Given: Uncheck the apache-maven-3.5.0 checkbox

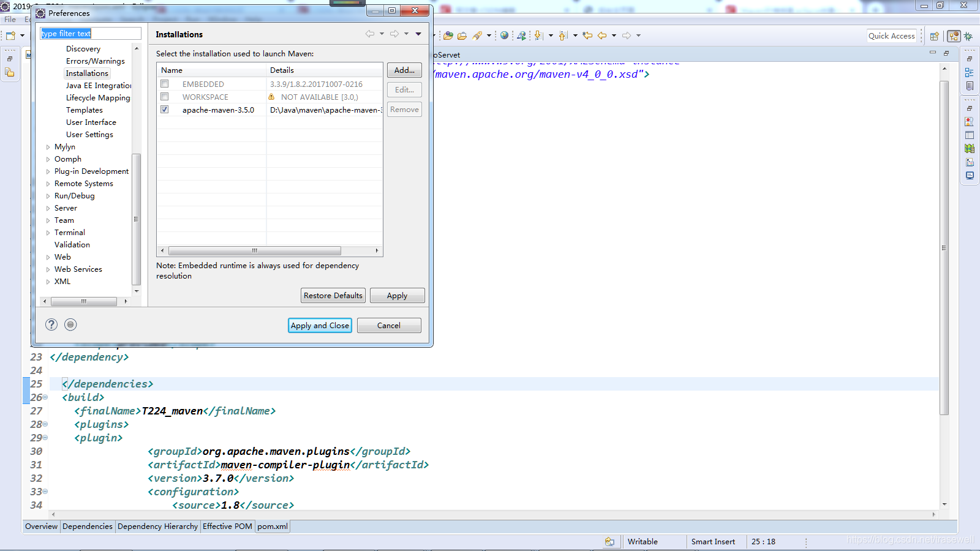Looking at the screenshot, I should 164,110.
